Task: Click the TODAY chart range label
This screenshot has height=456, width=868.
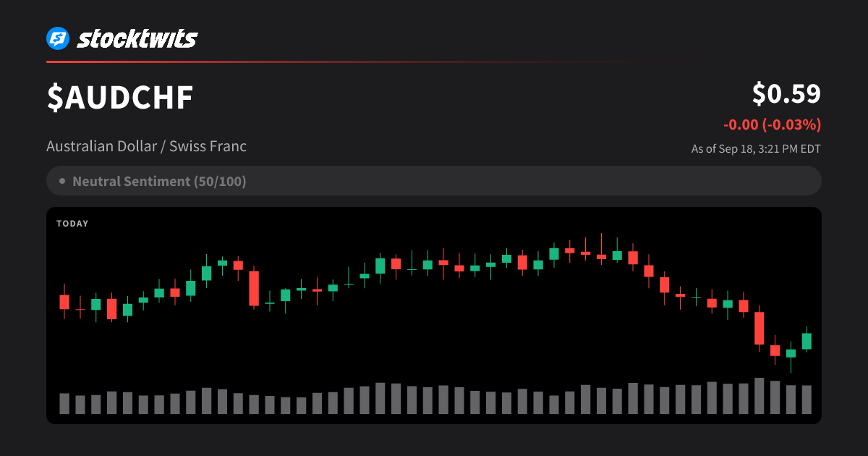Action: click(x=72, y=224)
